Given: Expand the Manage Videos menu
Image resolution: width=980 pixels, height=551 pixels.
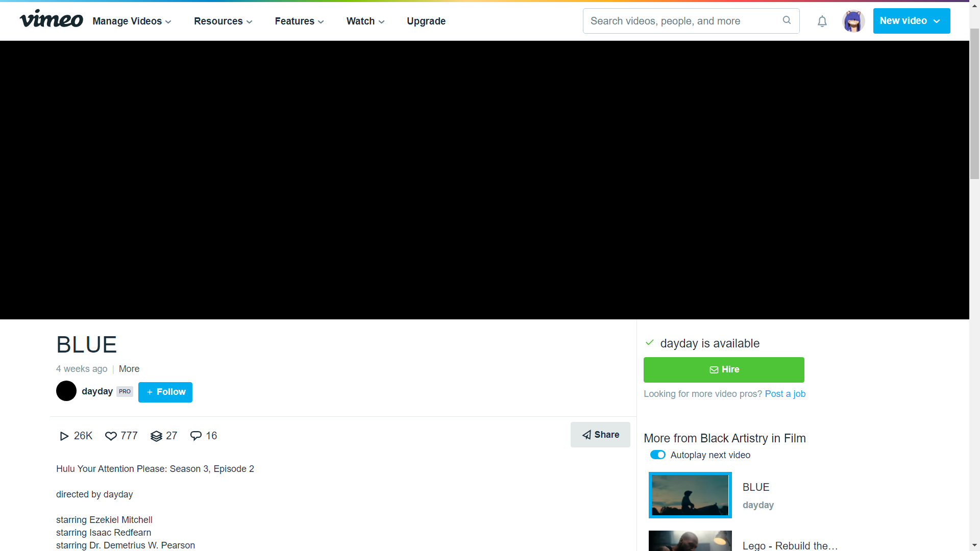Looking at the screenshot, I should coord(132,21).
